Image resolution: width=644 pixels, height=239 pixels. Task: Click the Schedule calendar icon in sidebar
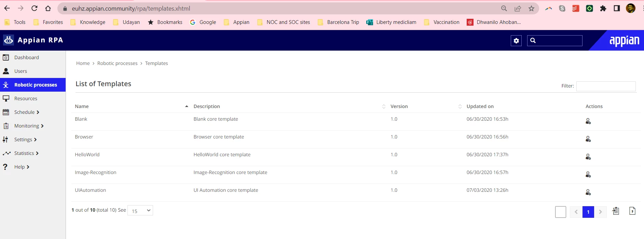tap(6, 112)
